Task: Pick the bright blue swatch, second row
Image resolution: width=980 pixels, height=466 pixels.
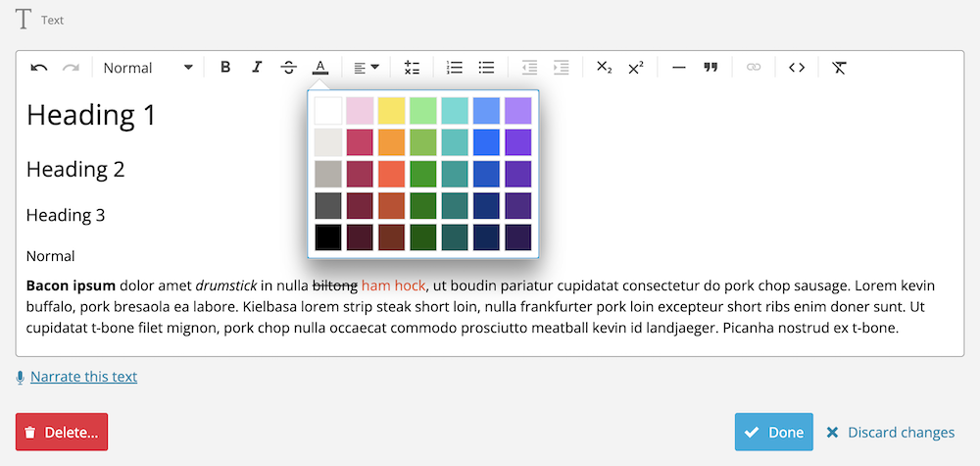Action: tap(486, 142)
